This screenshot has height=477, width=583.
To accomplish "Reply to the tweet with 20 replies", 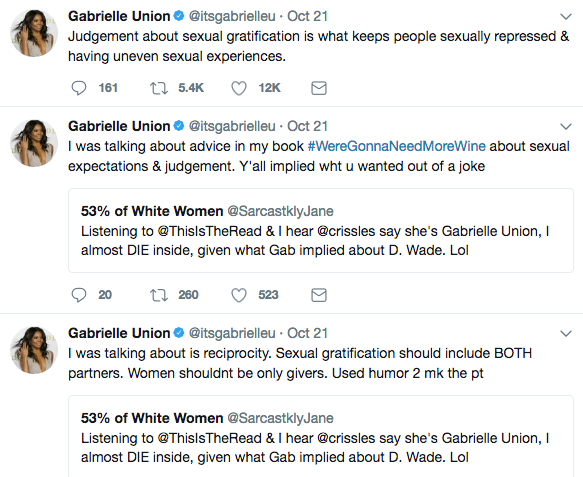I will coord(79,295).
